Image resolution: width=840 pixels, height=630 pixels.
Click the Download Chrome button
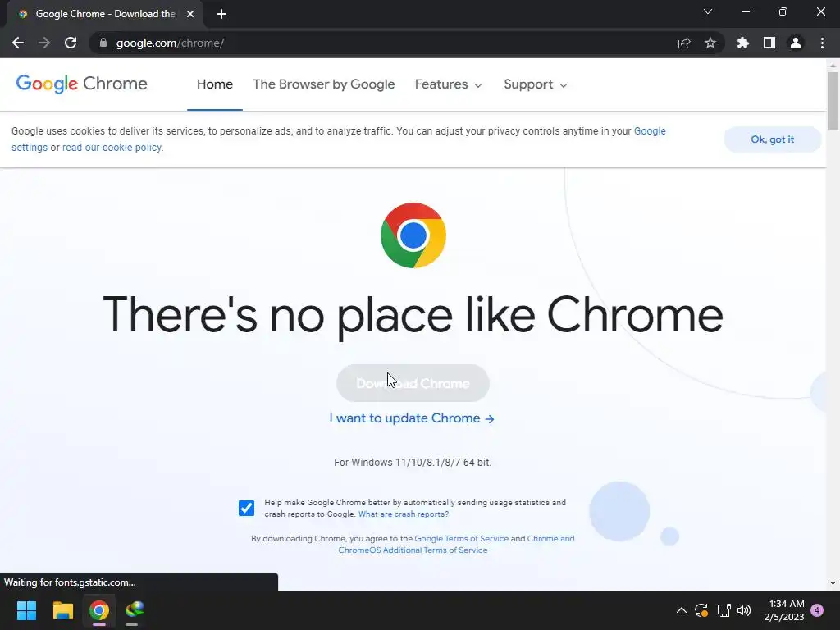click(x=413, y=384)
